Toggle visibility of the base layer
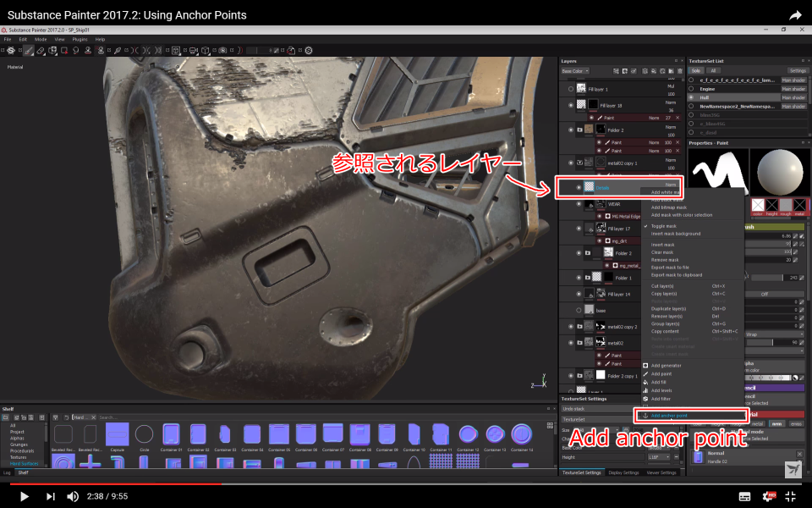This screenshot has width=812, height=508. pyautogui.click(x=579, y=311)
